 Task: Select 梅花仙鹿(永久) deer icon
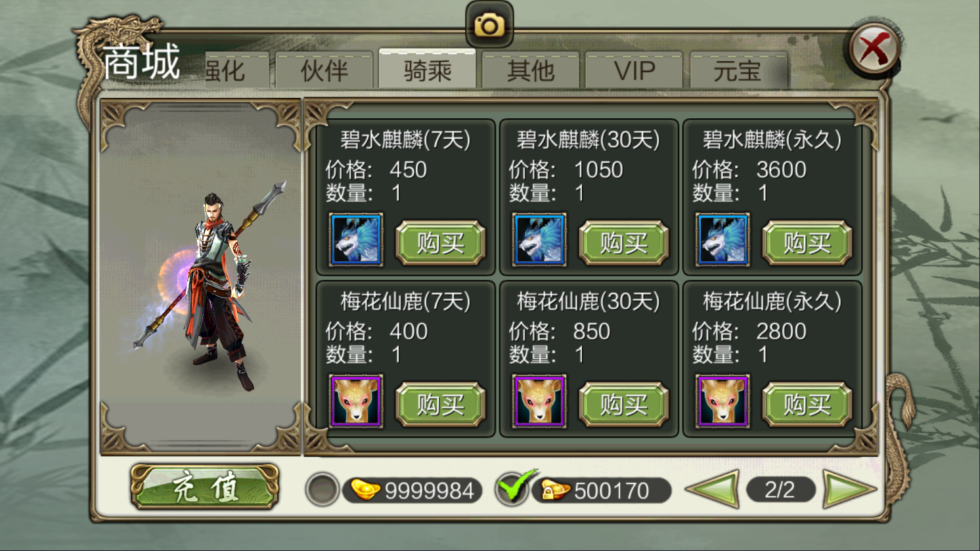[x=723, y=401]
